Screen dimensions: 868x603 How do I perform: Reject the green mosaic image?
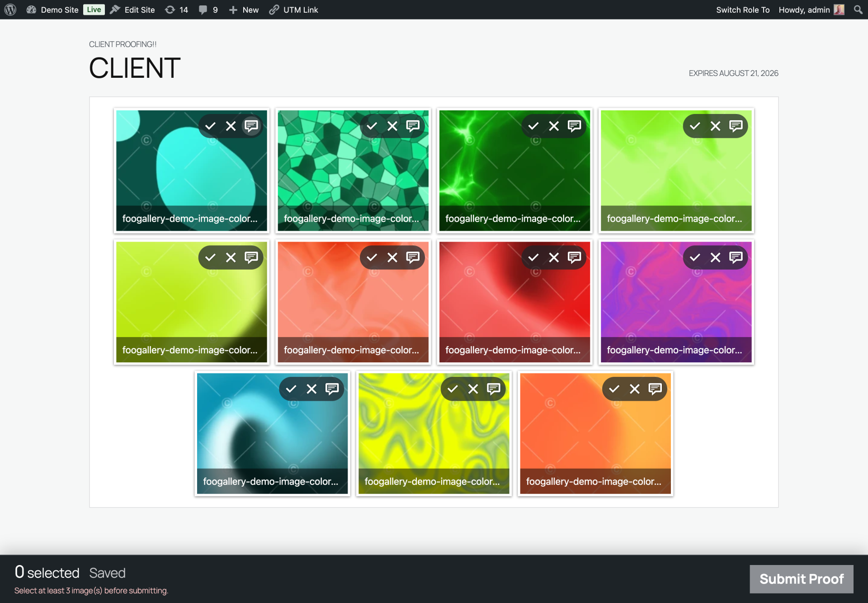coord(392,126)
